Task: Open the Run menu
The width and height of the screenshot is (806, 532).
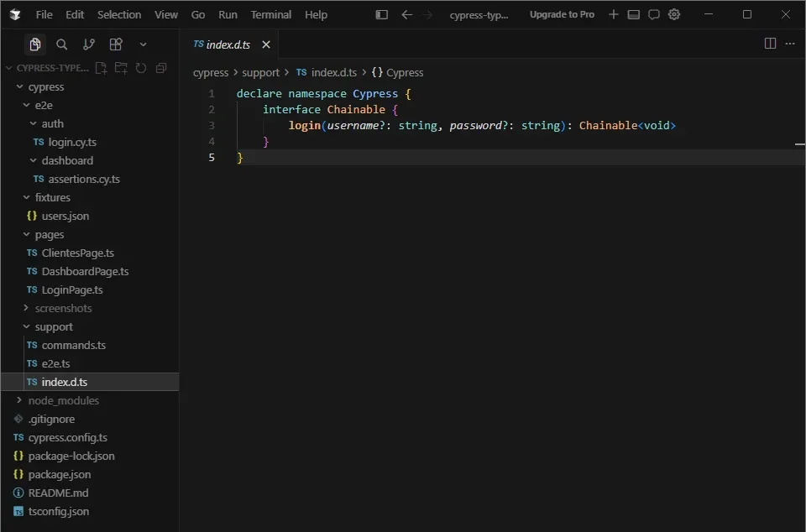Action: tap(228, 15)
